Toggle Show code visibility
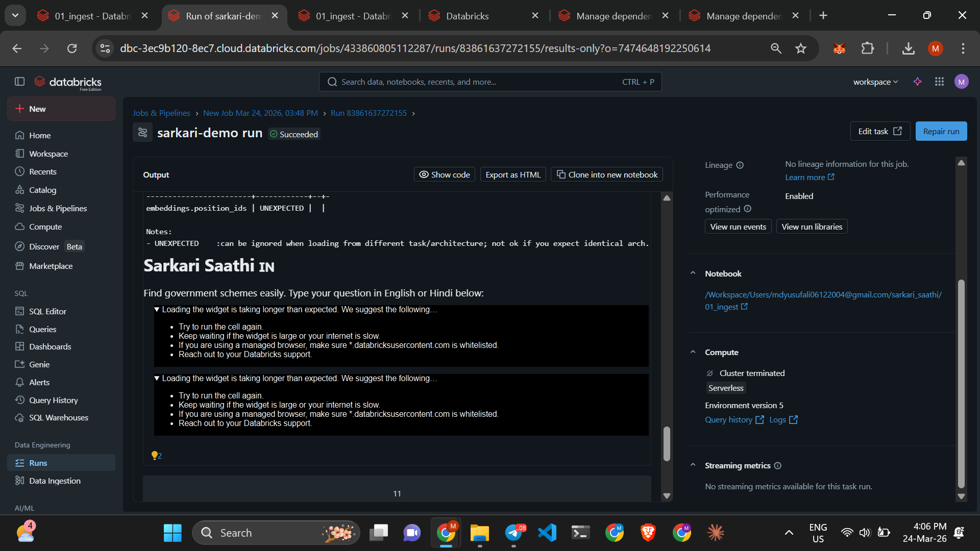980x551 pixels. tap(444, 174)
